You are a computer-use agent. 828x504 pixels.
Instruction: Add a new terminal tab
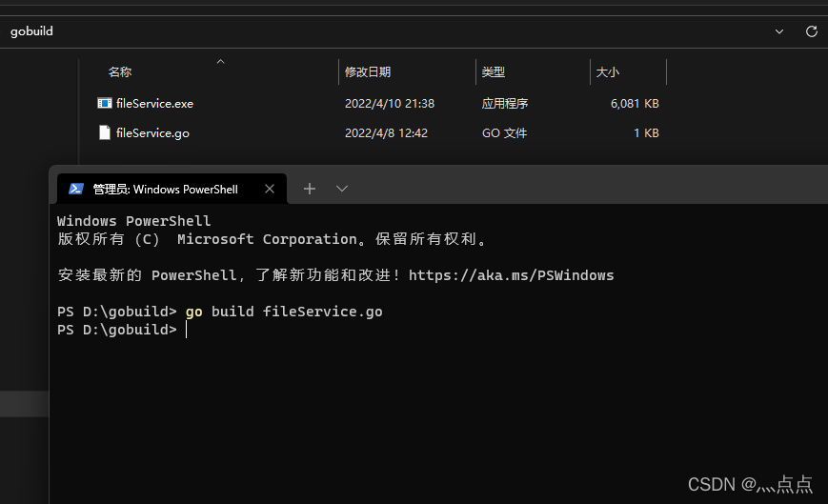[x=310, y=189]
